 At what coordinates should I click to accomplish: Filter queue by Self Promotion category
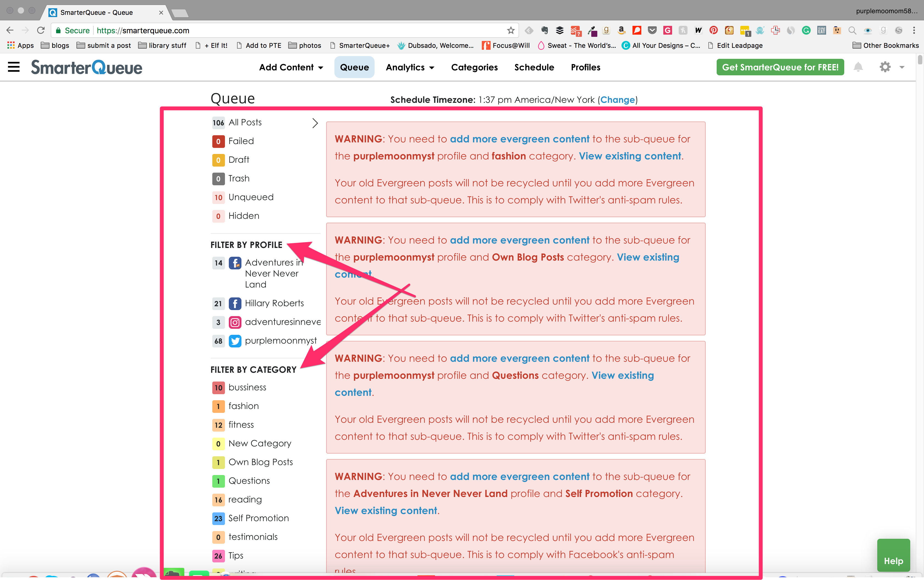(258, 518)
